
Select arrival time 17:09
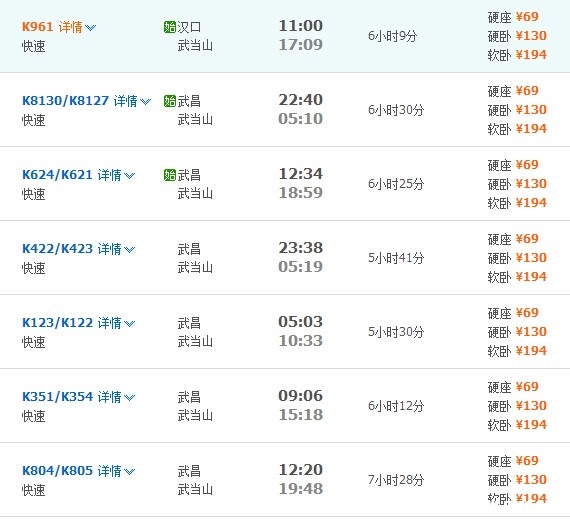pyautogui.click(x=301, y=44)
